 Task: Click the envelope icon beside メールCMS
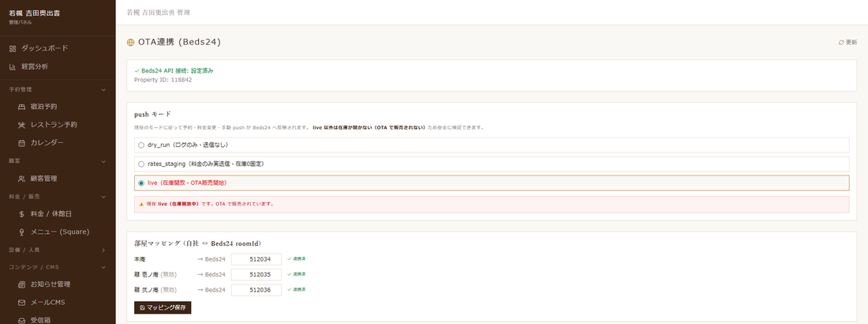coord(21,303)
